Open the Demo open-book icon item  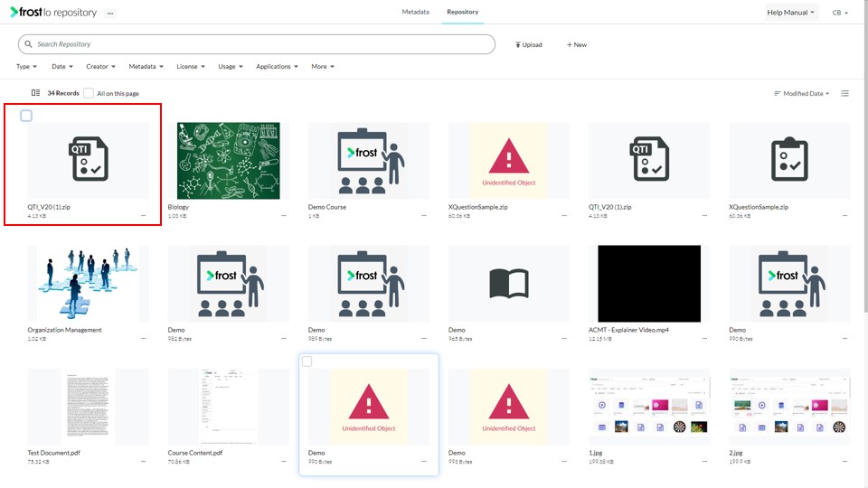(509, 283)
